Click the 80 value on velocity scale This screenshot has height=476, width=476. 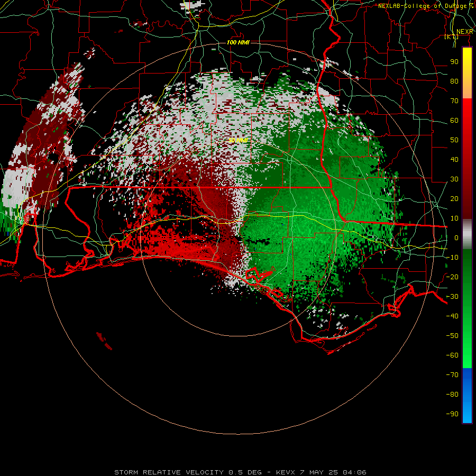point(454,81)
